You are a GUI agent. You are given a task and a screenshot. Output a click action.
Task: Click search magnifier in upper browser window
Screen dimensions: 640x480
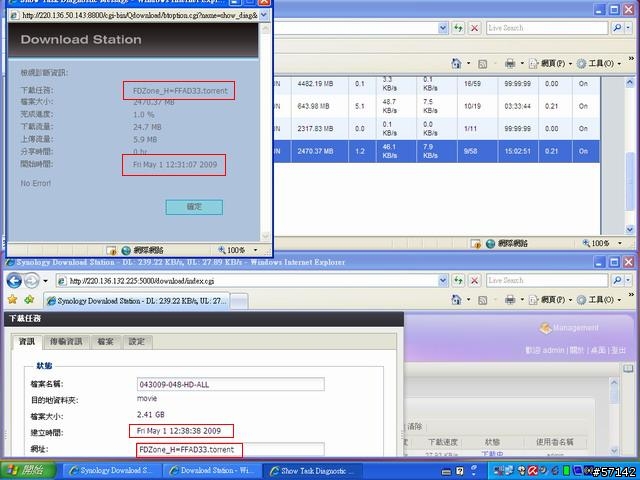617,28
